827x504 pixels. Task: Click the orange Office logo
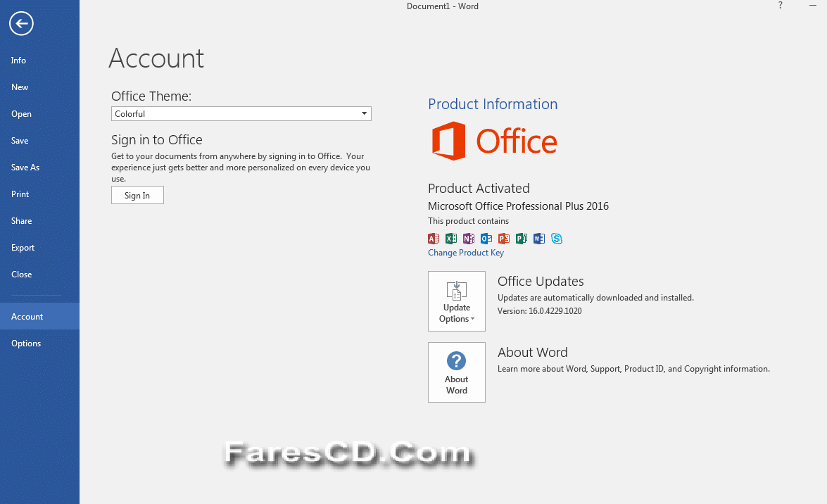(494, 141)
